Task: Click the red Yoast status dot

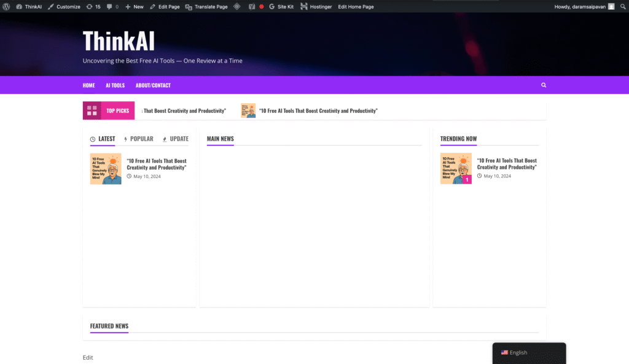Action: click(x=262, y=6)
